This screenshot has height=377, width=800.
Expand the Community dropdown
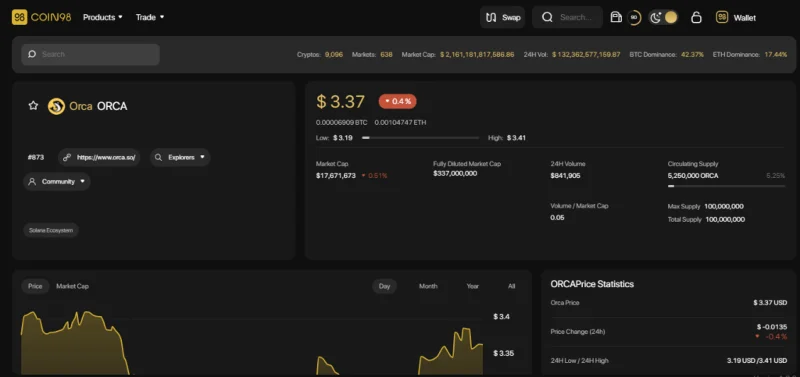coord(57,182)
